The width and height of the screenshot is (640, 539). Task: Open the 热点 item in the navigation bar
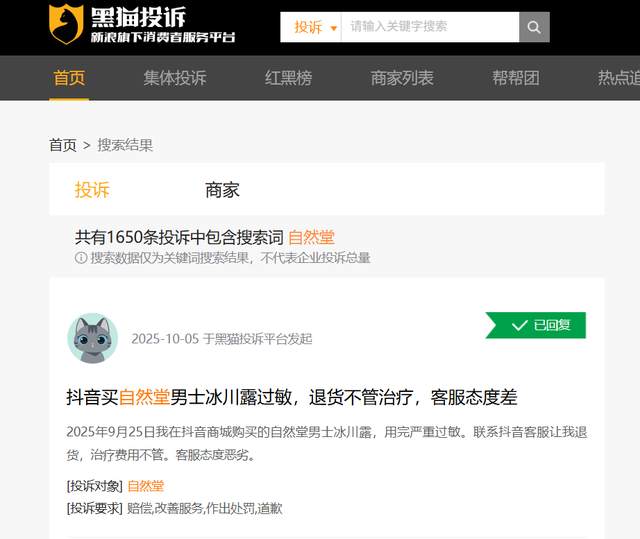point(618,78)
